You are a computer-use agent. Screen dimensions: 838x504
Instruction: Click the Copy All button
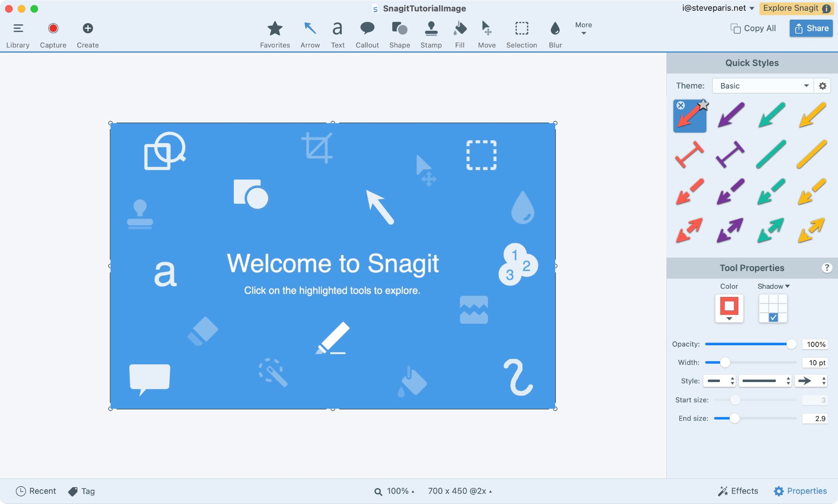tap(753, 28)
